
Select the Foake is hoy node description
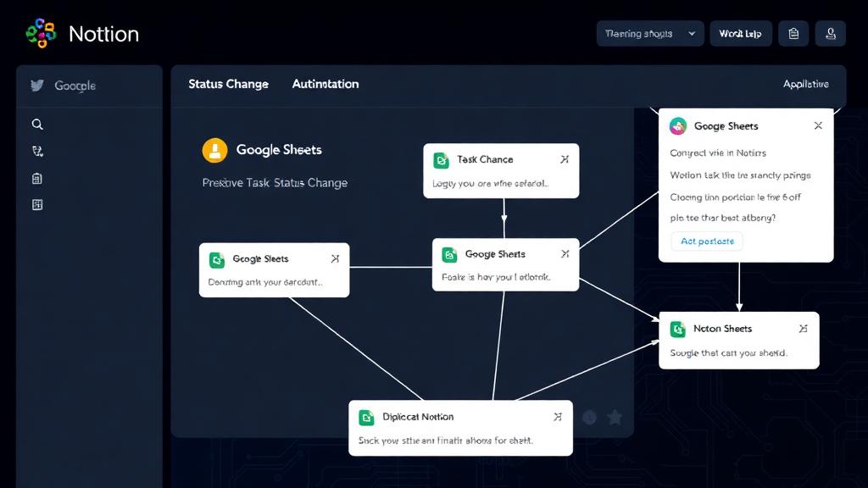click(x=496, y=277)
